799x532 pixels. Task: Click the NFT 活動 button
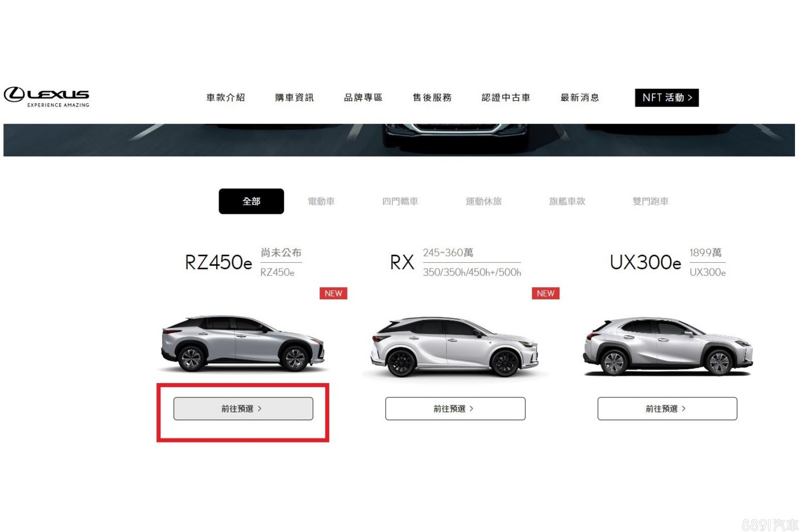pos(667,98)
